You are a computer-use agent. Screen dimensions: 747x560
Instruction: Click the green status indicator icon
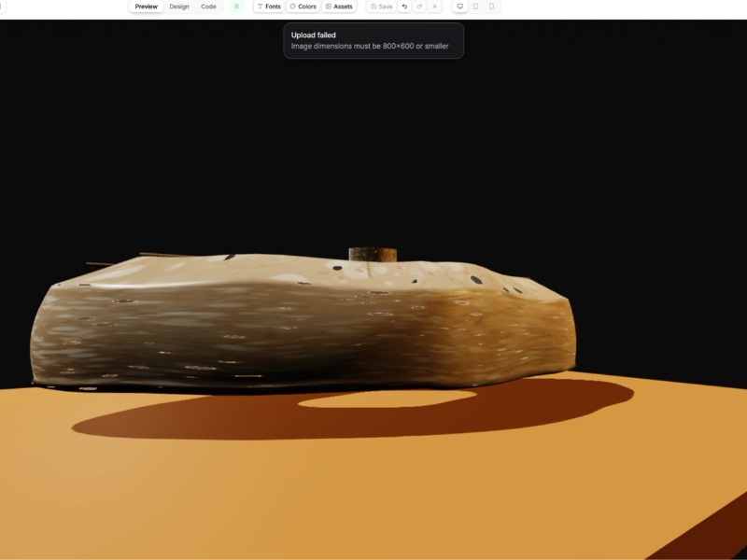tap(236, 7)
